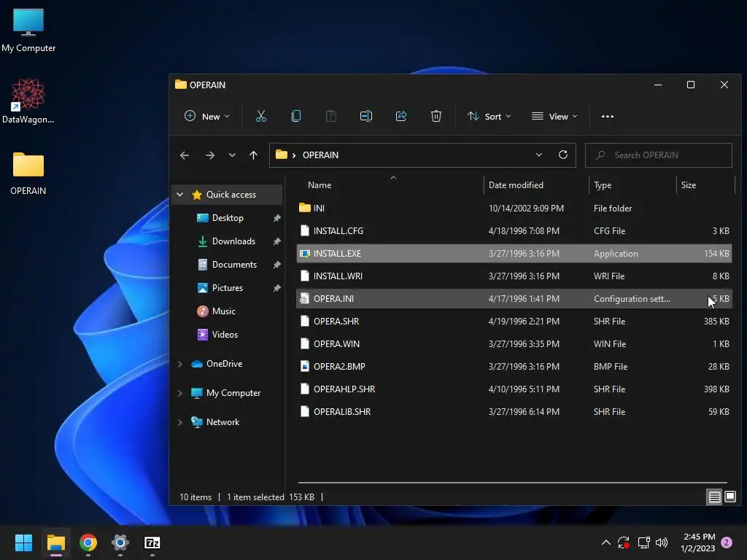This screenshot has height=560, width=747.
Task: Click the Delete trash icon
Action: pos(436,116)
